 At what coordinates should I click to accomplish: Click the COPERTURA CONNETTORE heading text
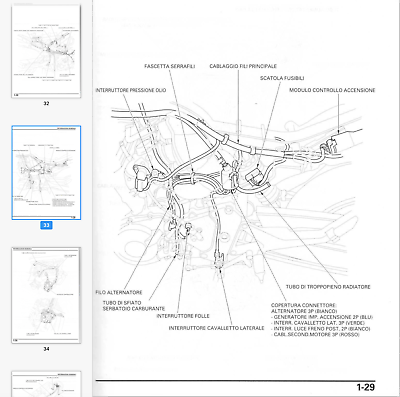(x=304, y=305)
